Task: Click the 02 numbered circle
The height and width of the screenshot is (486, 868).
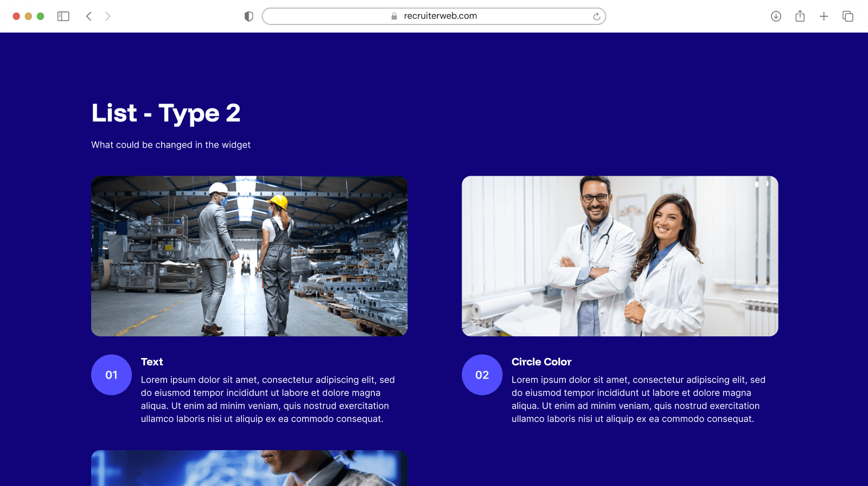Action: [482, 375]
